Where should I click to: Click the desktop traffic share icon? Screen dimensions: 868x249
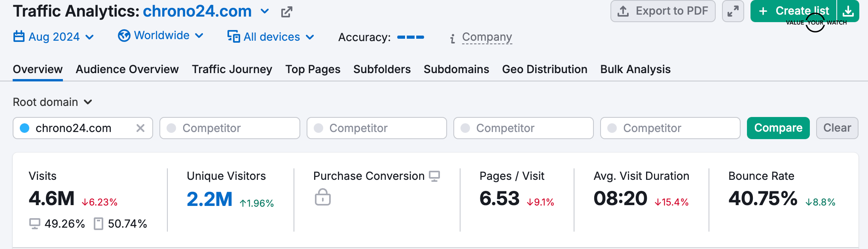click(x=35, y=224)
